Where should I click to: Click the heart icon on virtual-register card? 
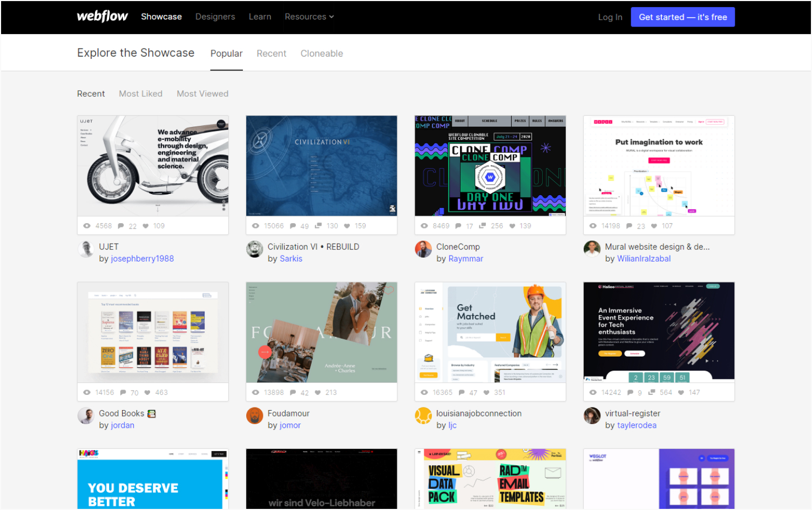[681, 392]
